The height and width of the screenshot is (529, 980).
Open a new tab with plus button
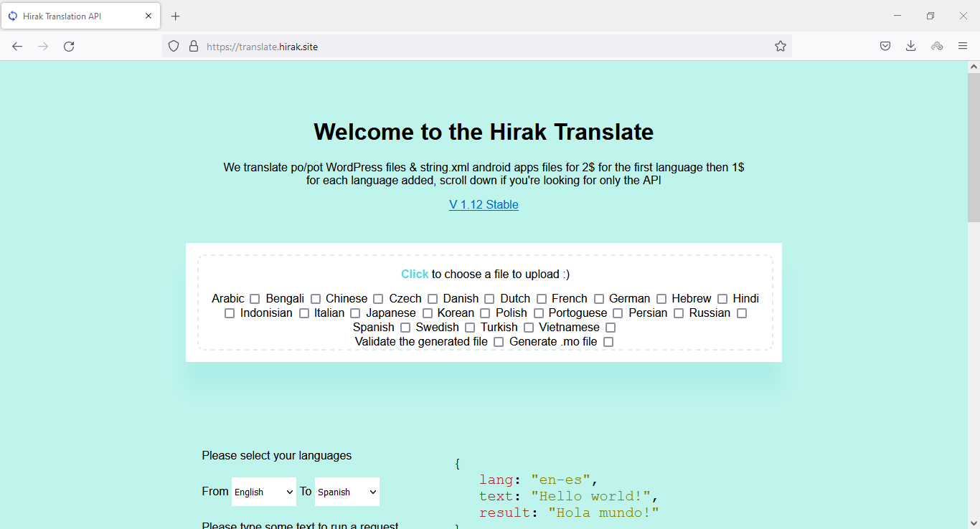(x=176, y=16)
